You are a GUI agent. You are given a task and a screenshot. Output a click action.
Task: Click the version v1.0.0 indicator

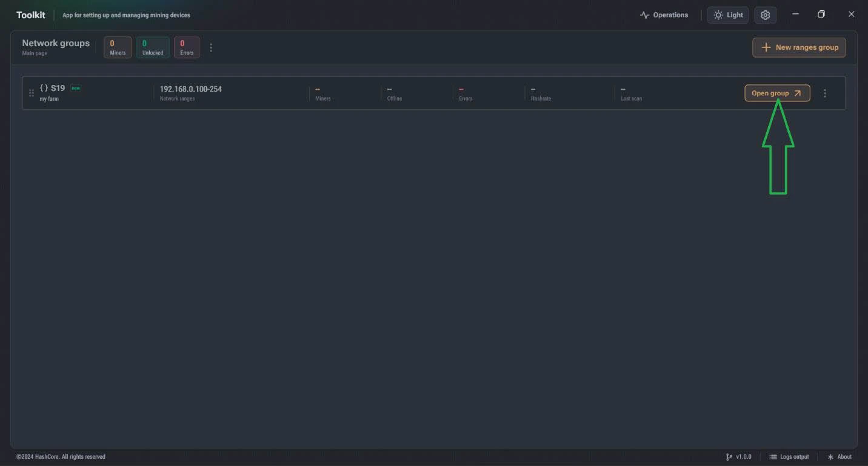pos(738,457)
